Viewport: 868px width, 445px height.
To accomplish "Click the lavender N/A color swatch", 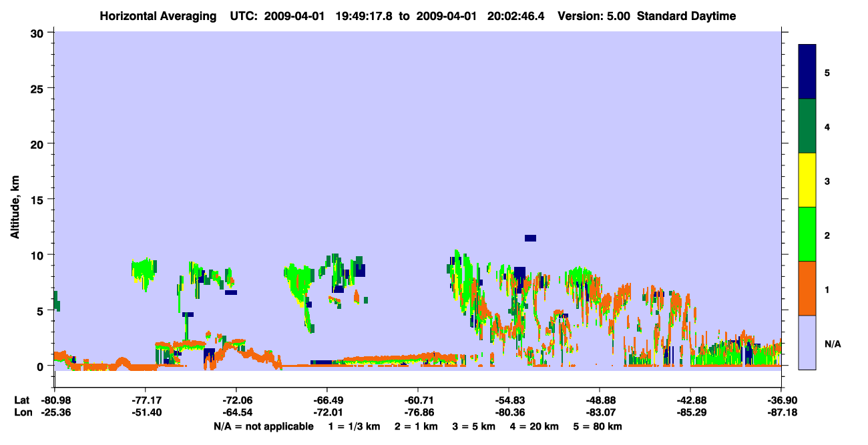I will (x=807, y=342).
